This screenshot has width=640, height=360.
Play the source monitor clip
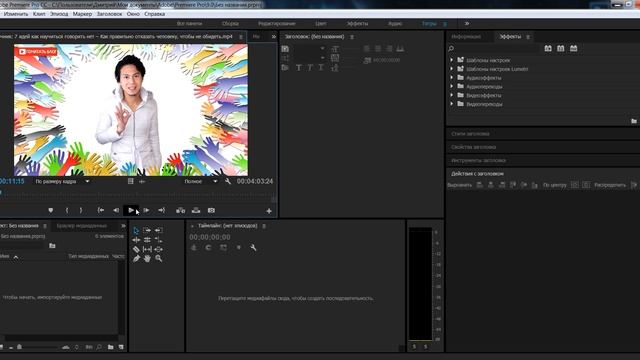coord(131,210)
